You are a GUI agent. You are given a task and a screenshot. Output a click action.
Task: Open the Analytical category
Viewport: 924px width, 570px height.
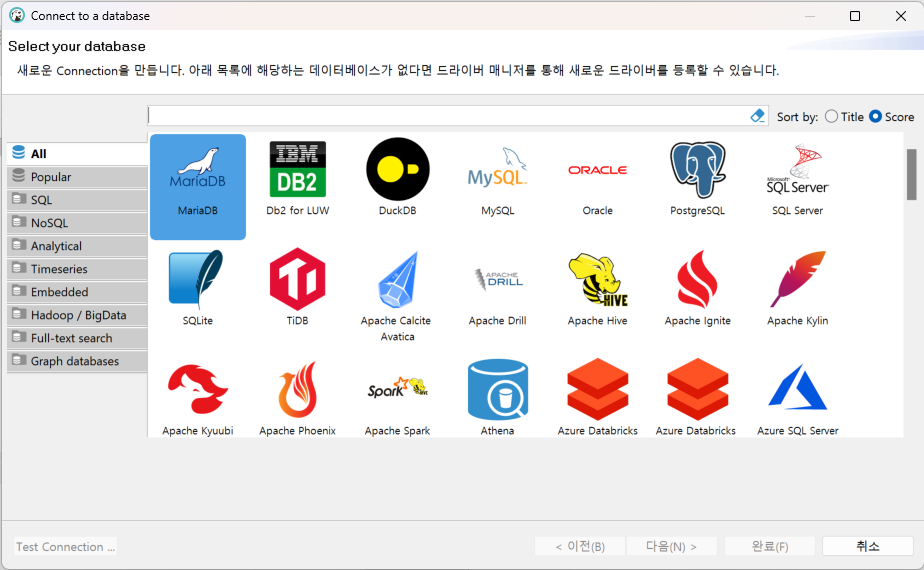click(77, 246)
